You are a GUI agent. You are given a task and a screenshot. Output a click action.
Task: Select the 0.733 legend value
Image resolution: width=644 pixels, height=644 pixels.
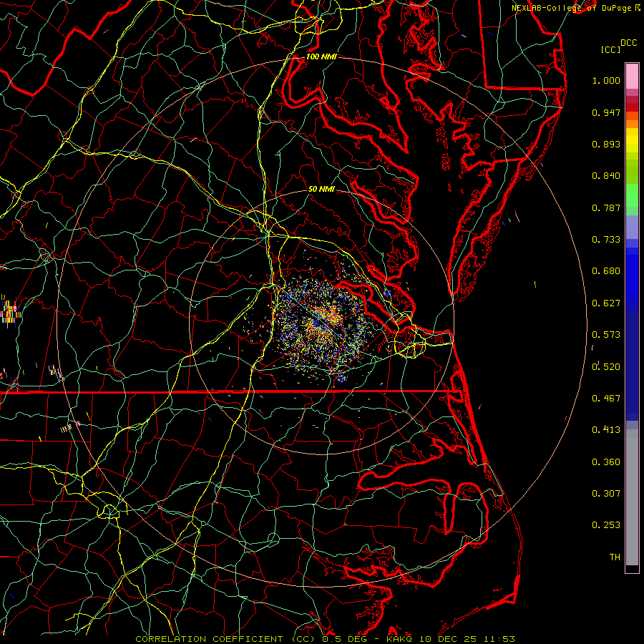click(606, 240)
